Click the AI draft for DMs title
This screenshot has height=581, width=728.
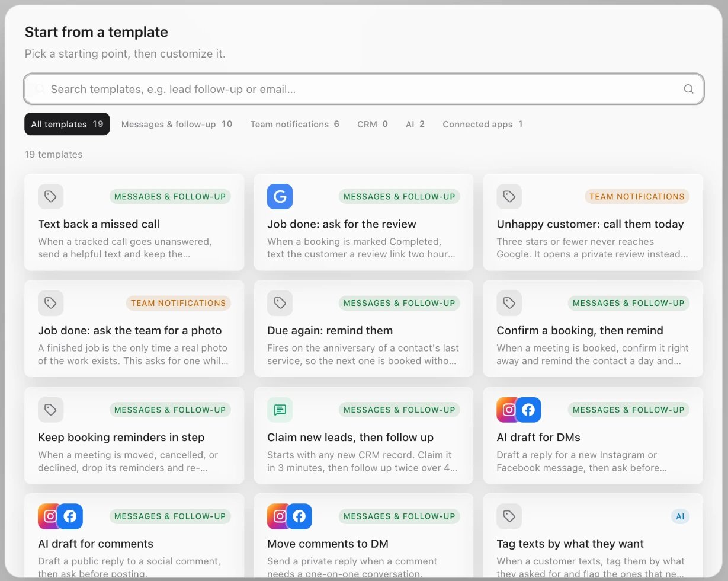538,438
